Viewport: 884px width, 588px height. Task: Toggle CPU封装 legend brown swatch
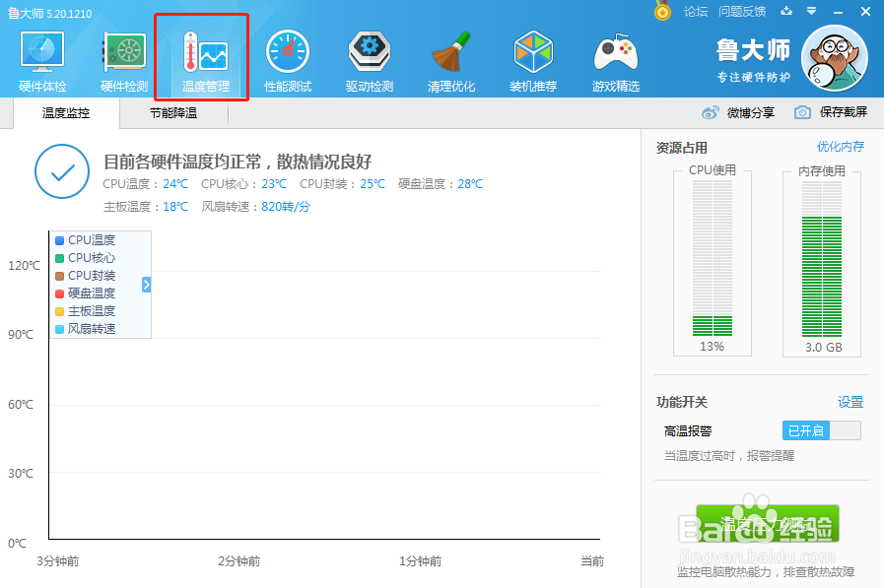click(x=60, y=276)
